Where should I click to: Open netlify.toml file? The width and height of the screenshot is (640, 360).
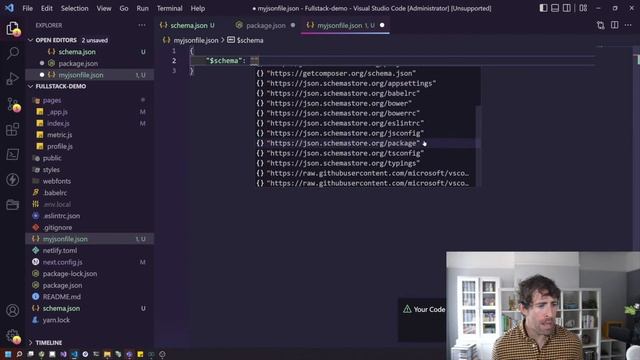(89, 251)
